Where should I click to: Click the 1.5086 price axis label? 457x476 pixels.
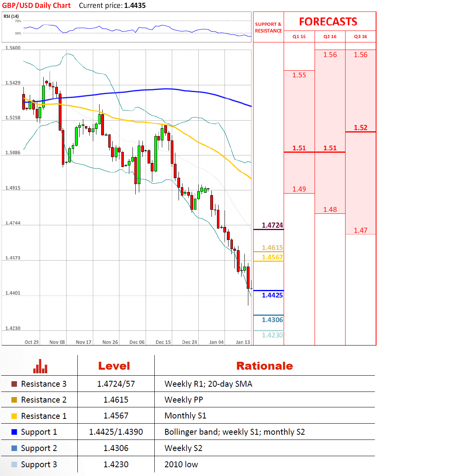[x=13, y=153]
